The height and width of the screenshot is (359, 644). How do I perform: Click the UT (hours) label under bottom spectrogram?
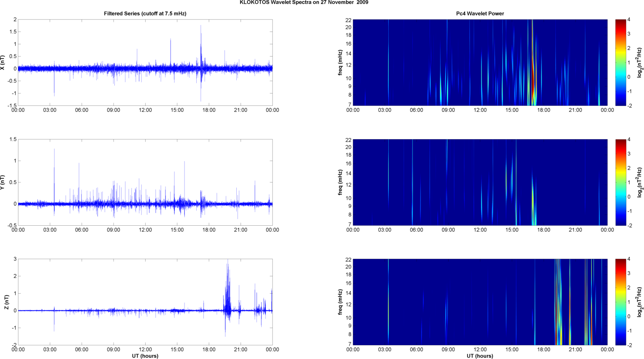[x=480, y=356]
